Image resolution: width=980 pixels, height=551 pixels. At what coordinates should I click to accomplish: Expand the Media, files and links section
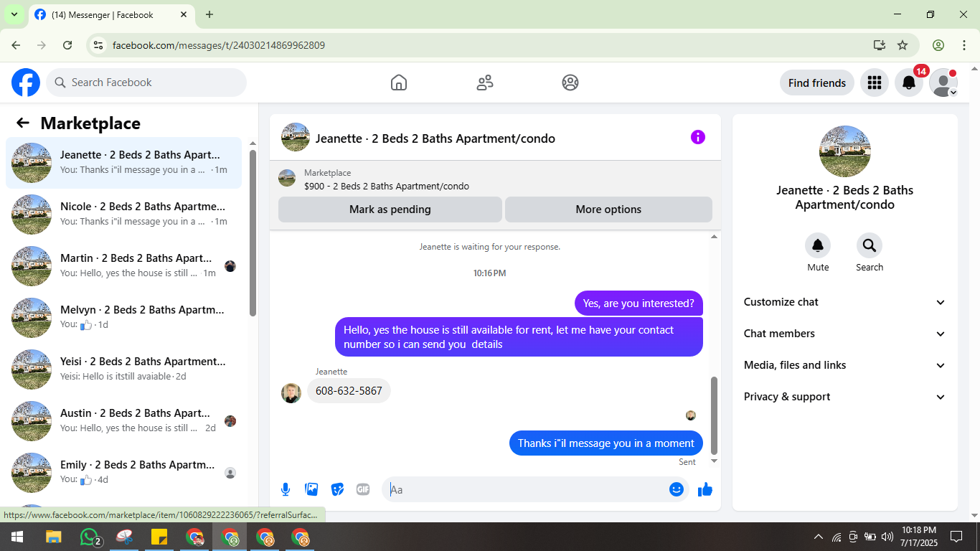point(844,365)
